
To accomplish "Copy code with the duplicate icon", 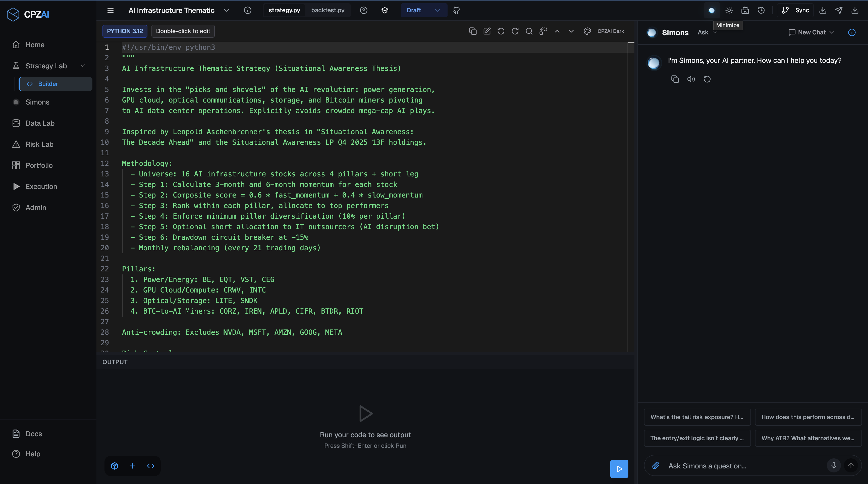I will (473, 31).
